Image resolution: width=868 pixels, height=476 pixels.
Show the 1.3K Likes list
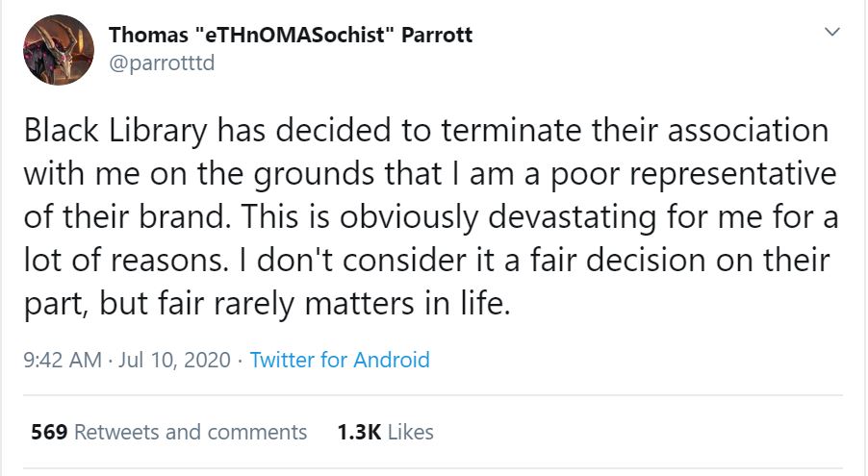click(385, 432)
